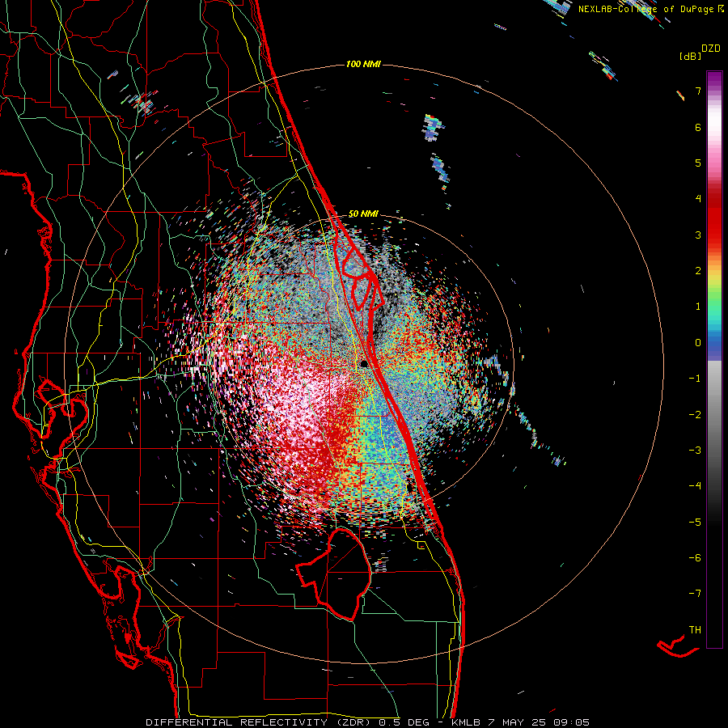The width and height of the screenshot is (728, 728).
Task: Click the "[dB]" units label
Action: pyautogui.click(x=690, y=56)
